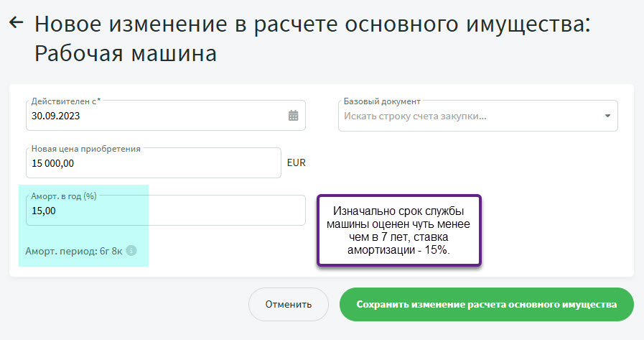Click the purple-bordered note about срок службы машины
Image resolution: width=644 pixels, height=340 pixels.
click(x=398, y=230)
